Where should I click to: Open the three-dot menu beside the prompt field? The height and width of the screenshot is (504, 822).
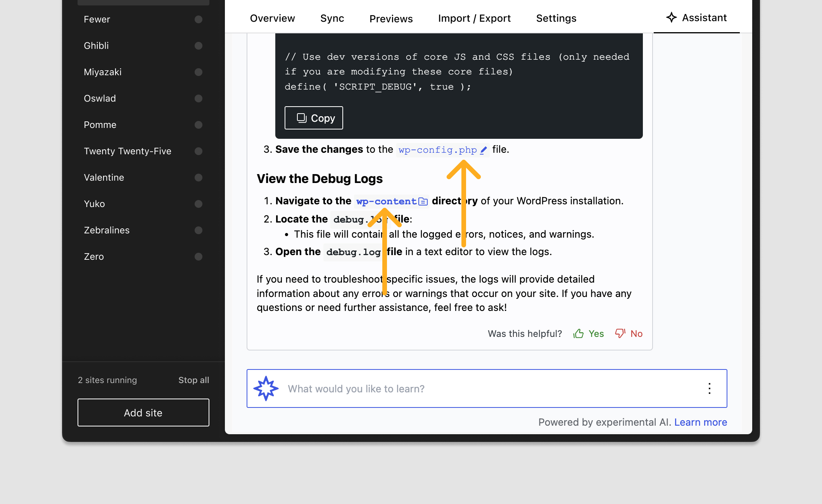pos(710,388)
